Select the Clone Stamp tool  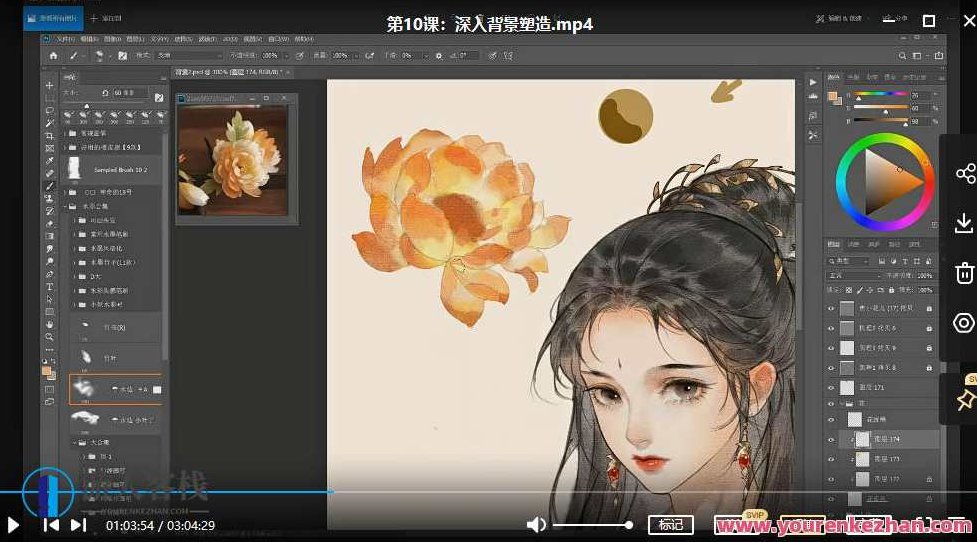(50, 198)
